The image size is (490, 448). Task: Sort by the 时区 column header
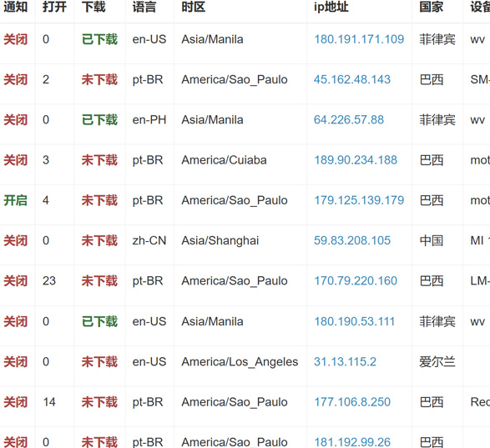193,7
